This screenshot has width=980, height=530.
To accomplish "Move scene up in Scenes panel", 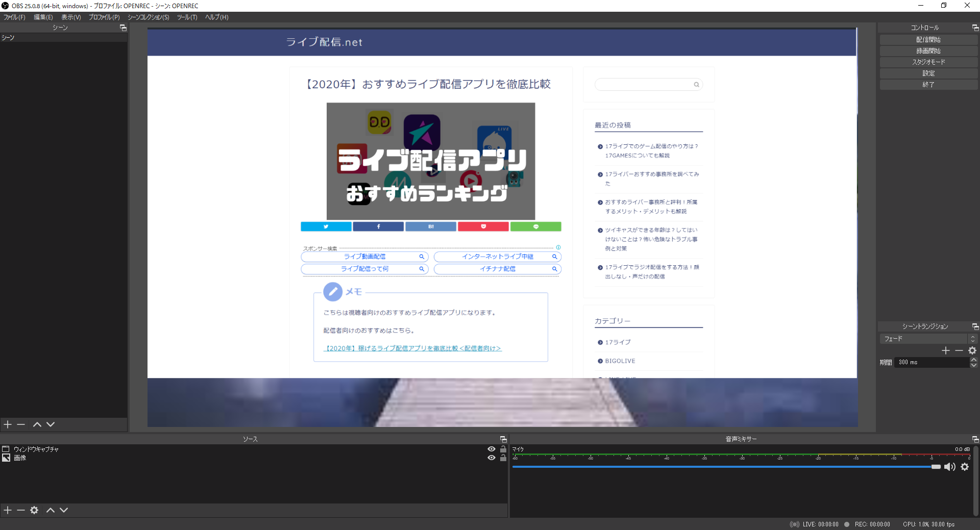I will (x=37, y=424).
